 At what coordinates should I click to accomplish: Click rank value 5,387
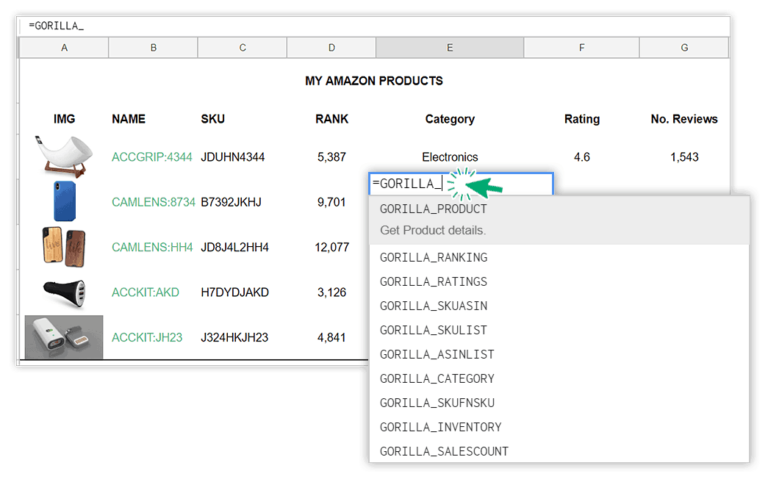332,157
